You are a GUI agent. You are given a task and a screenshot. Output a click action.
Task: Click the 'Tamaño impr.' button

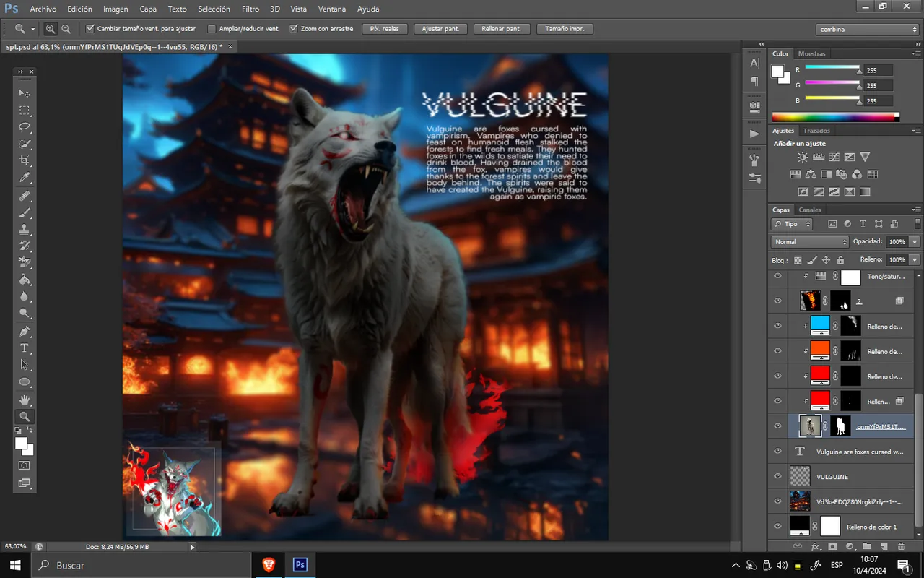tap(565, 29)
